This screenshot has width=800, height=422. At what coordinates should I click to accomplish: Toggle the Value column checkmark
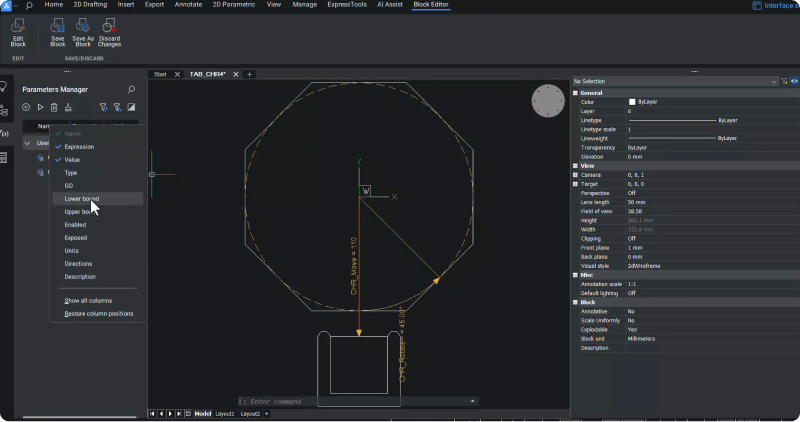pyautogui.click(x=72, y=160)
